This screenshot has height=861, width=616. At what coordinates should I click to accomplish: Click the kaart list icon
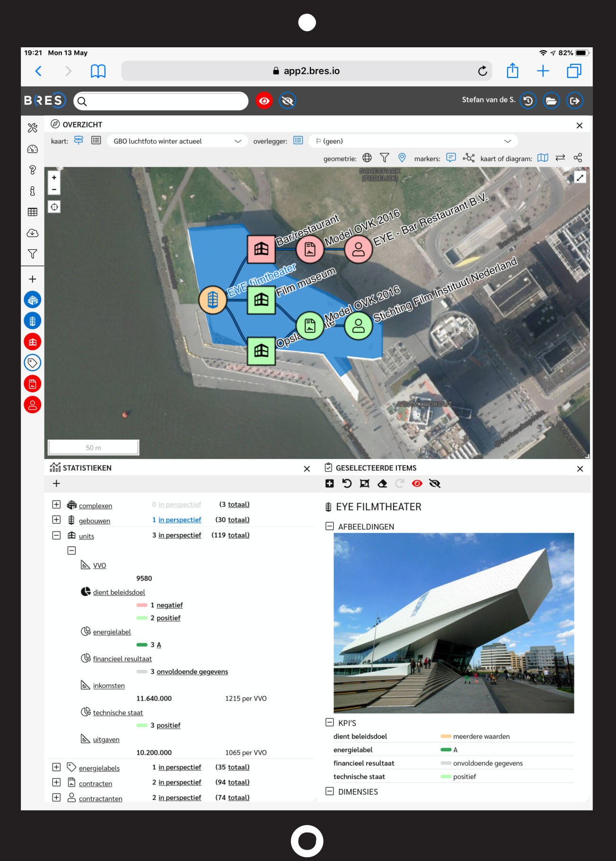96,141
